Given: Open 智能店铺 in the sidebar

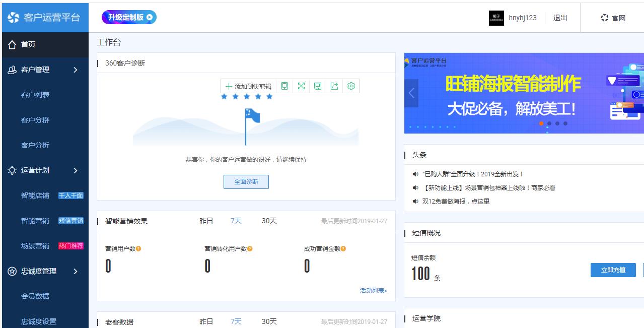Looking at the screenshot, I should coord(35,195).
